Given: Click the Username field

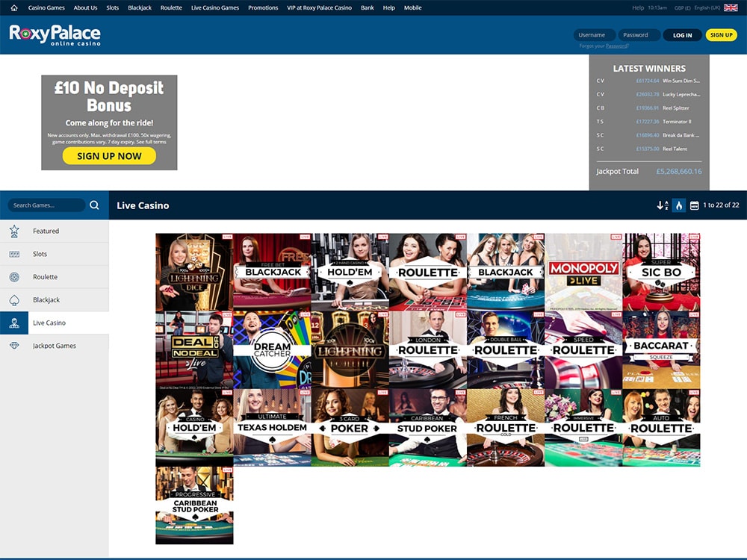Looking at the screenshot, I should point(595,35).
